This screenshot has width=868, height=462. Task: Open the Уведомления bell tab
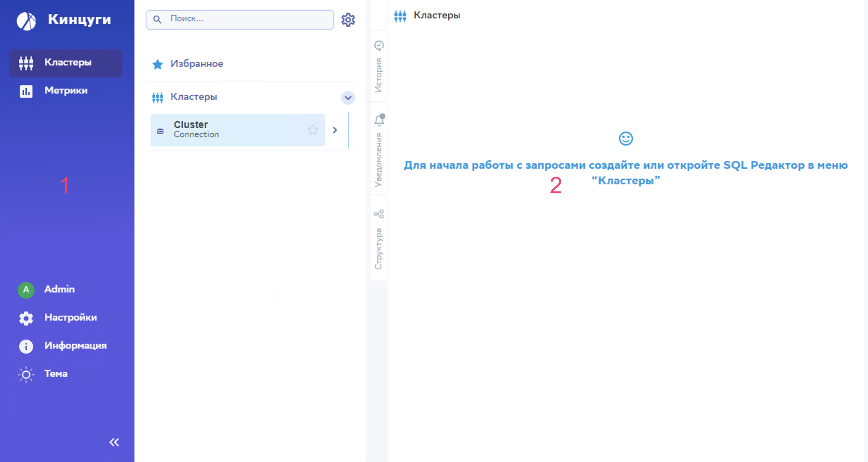[379, 149]
